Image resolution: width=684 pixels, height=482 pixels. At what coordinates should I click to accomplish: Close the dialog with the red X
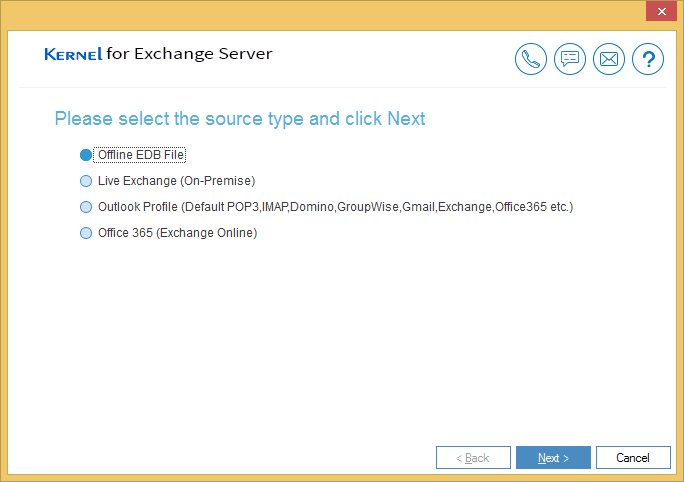[661, 11]
